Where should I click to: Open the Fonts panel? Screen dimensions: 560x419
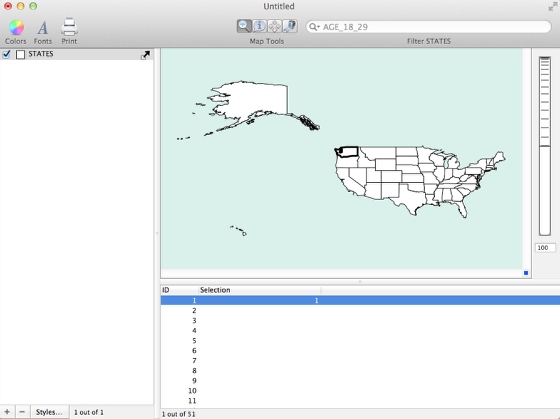point(42,28)
